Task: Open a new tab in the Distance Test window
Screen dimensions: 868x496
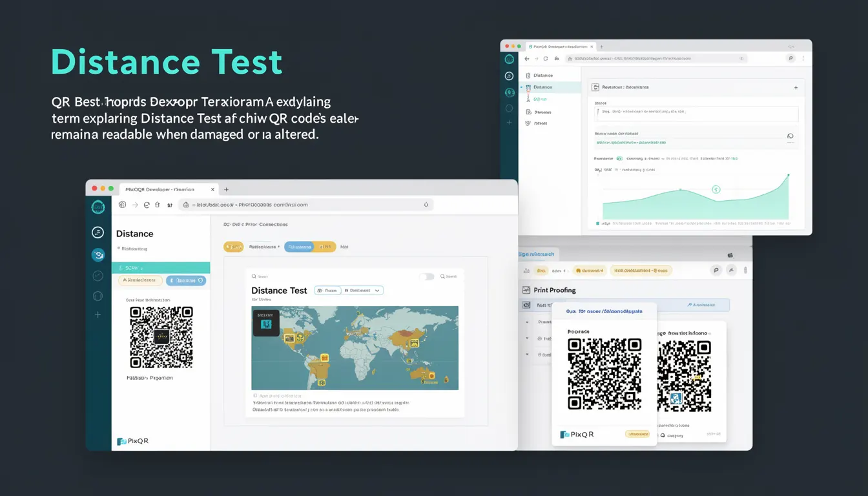Action: pyautogui.click(x=226, y=189)
